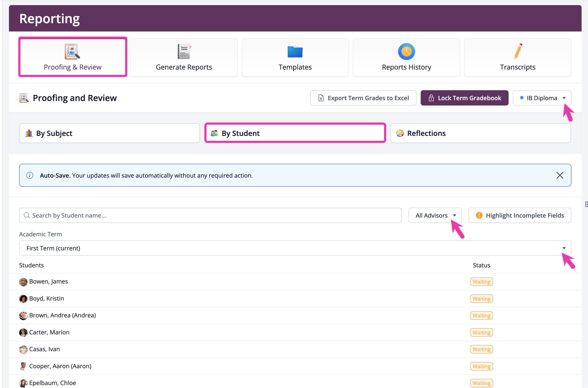588x388 pixels.
Task: Switch to the Reflections tab
Action: click(480, 133)
